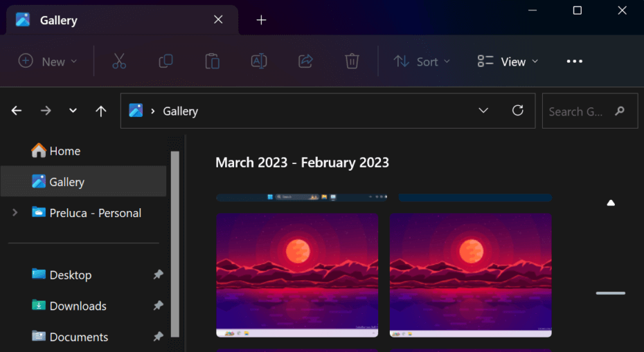
Task: Select the first red moon wallpaper thumbnail
Action: coord(297,275)
